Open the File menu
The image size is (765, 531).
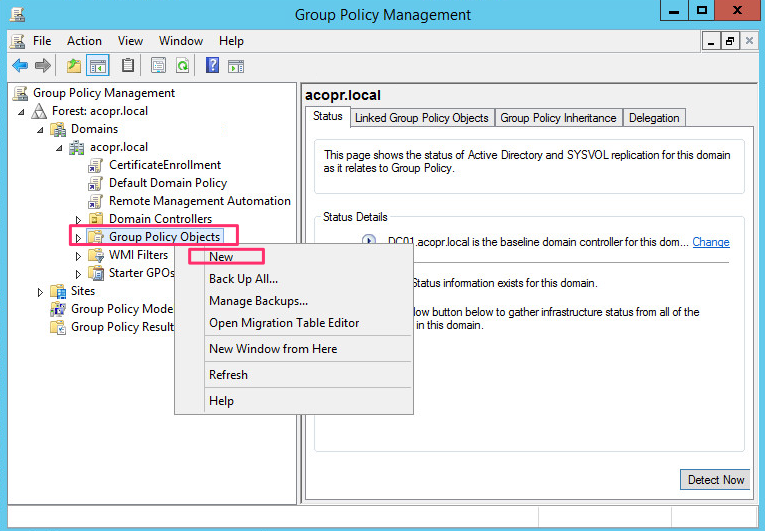click(42, 41)
